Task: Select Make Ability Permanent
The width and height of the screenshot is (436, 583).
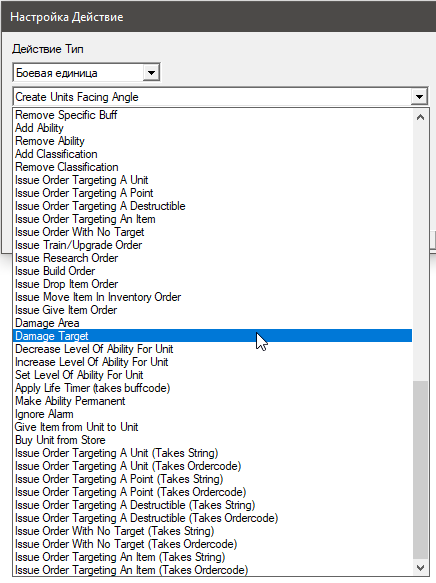Action: coord(213,401)
